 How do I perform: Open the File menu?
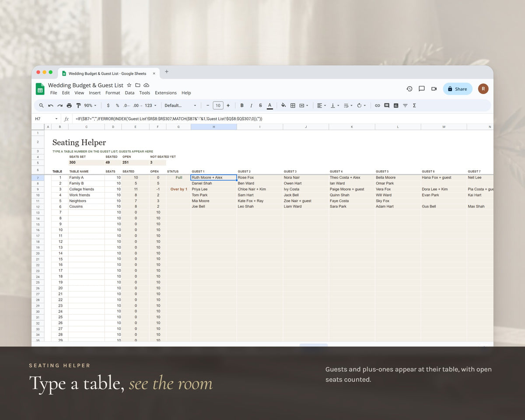53,93
